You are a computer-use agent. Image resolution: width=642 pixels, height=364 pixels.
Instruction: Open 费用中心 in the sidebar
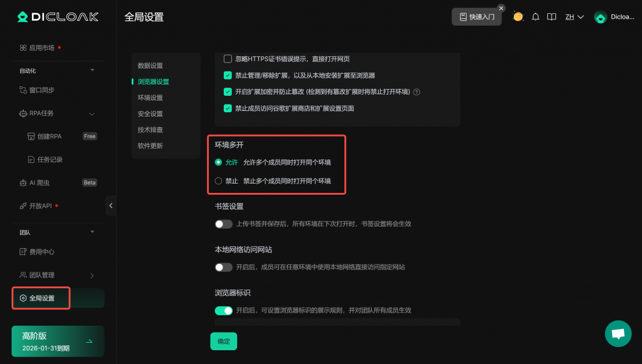(41, 252)
